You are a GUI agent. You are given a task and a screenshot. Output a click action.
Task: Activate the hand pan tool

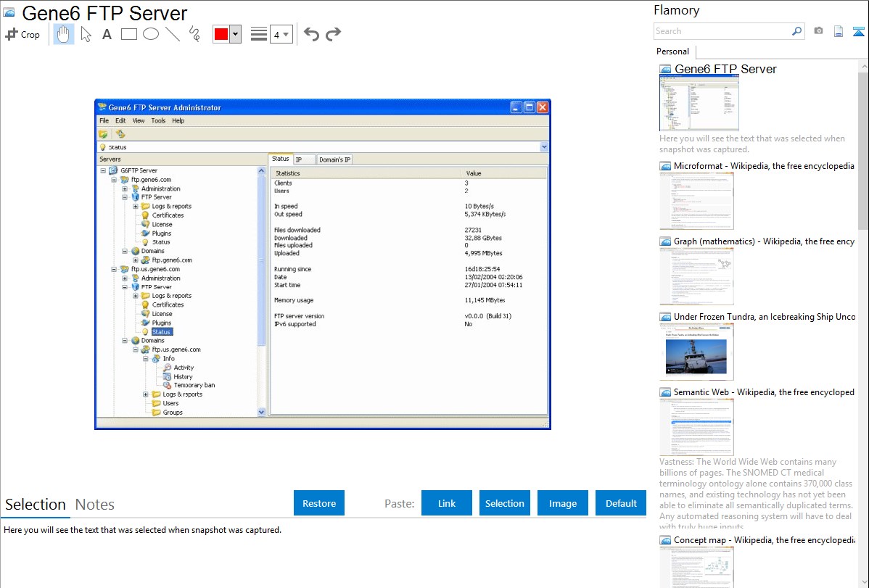click(x=64, y=34)
